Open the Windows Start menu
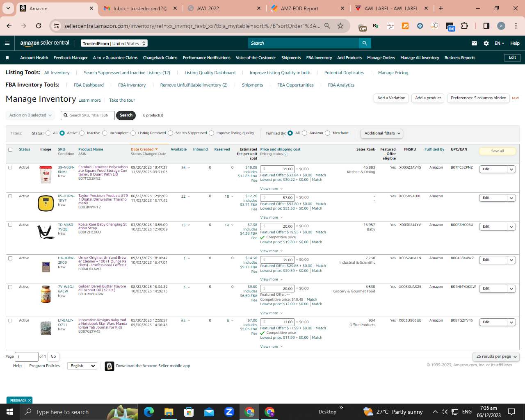 pyautogui.click(x=10, y=412)
